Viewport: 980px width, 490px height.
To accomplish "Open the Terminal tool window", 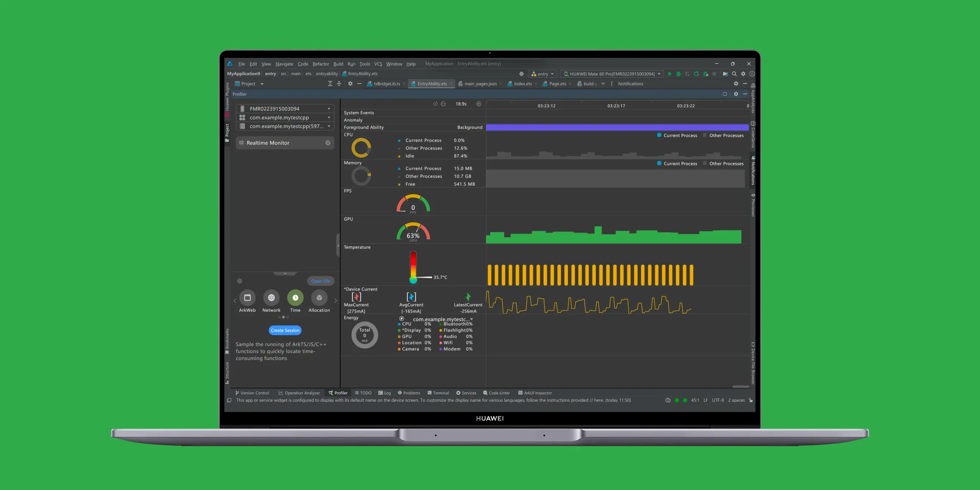I will (x=438, y=393).
